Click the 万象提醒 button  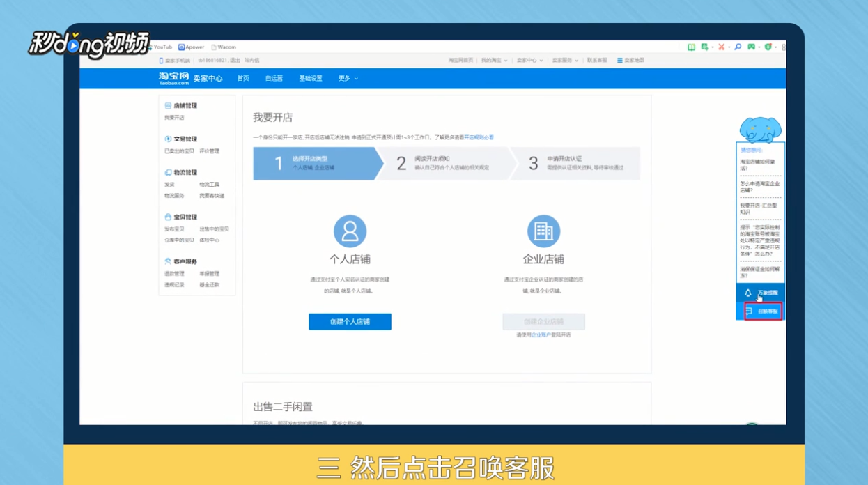click(761, 293)
